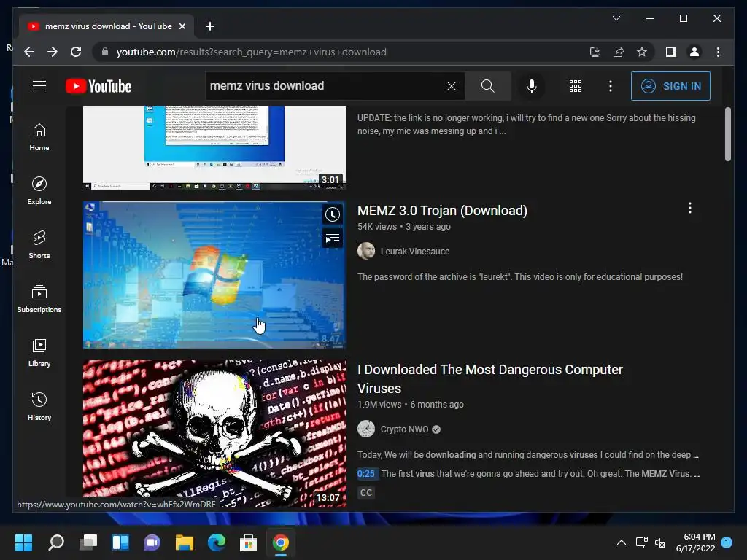Image resolution: width=747 pixels, height=560 pixels.
Task: Open Microsoft Store from taskbar
Action: pos(248,542)
